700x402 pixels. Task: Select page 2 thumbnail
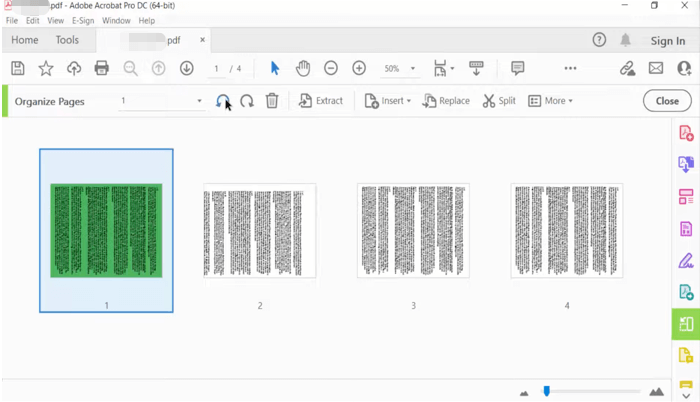tap(260, 230)
